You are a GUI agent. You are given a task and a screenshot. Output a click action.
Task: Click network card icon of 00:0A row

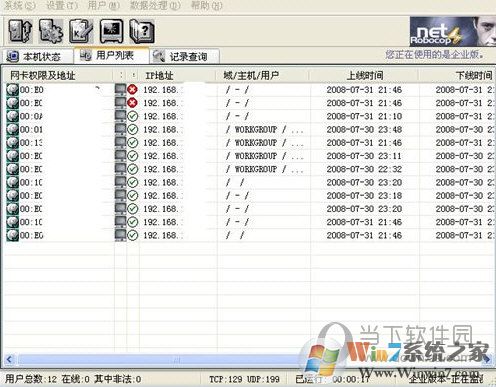(13, 116)
